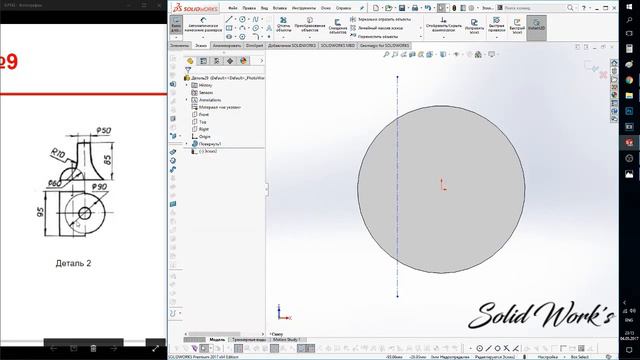
Task: Open the Инструменты menu
Action: 304,8
